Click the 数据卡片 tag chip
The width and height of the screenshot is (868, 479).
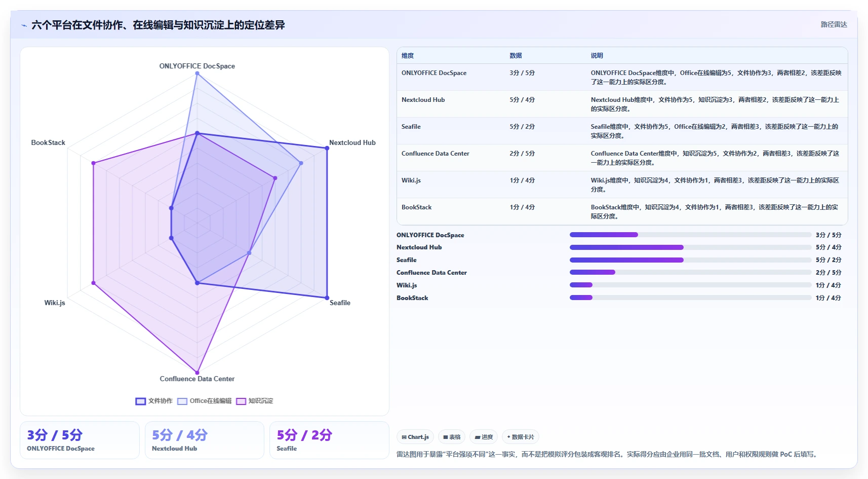click(x=520, y=437)
